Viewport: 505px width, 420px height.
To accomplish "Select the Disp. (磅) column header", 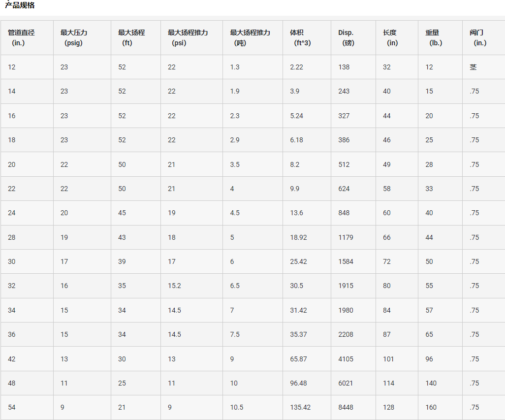I will 353,38.
